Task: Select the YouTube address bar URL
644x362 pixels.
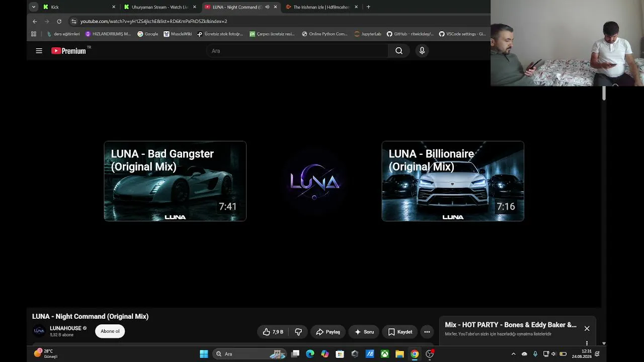Action: [x=153, y=21]
